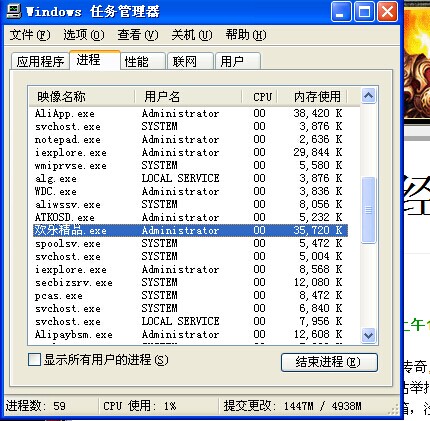Select svchost.exe using 7,956 K
The height and width of the screenshot is (421, 430).
[190, 321]
